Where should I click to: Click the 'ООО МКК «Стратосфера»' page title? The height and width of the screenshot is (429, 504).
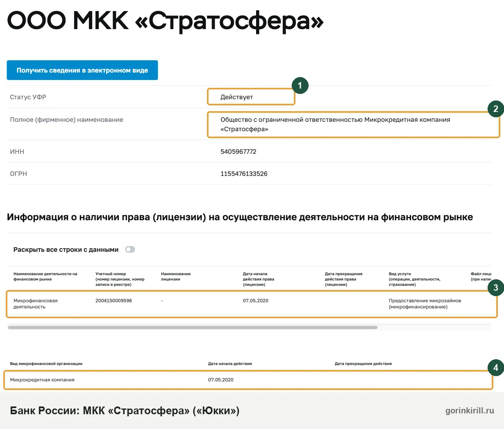[x=166, y=21]
